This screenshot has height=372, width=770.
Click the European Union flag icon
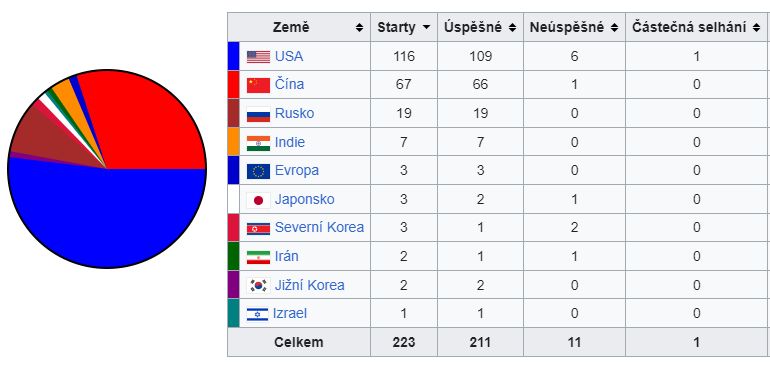coord(258,171)
